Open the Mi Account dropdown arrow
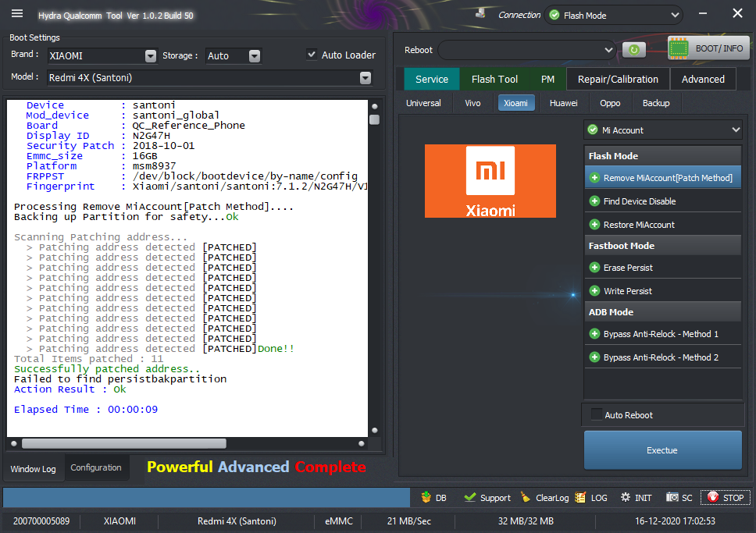756x533 pixels. pos(736,130)
